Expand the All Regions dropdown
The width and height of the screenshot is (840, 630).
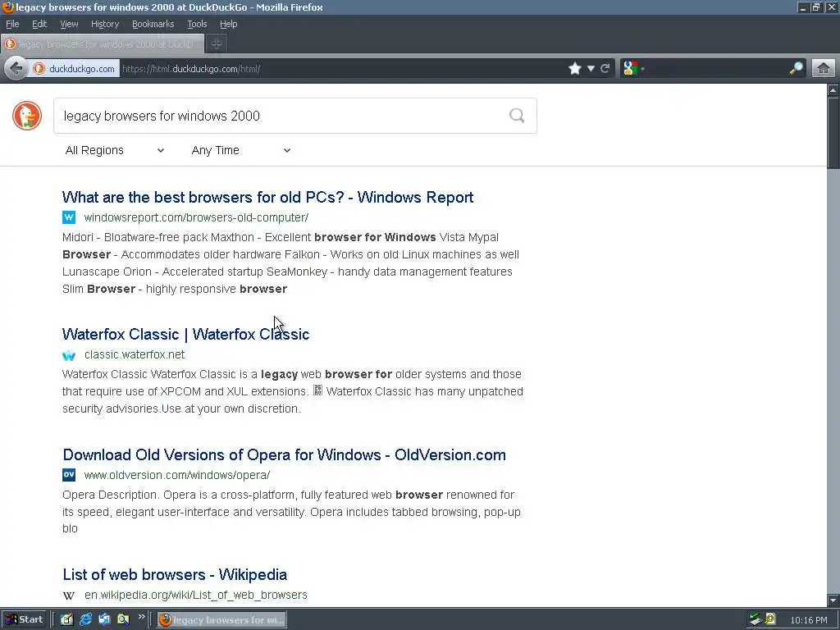point(115,151)
